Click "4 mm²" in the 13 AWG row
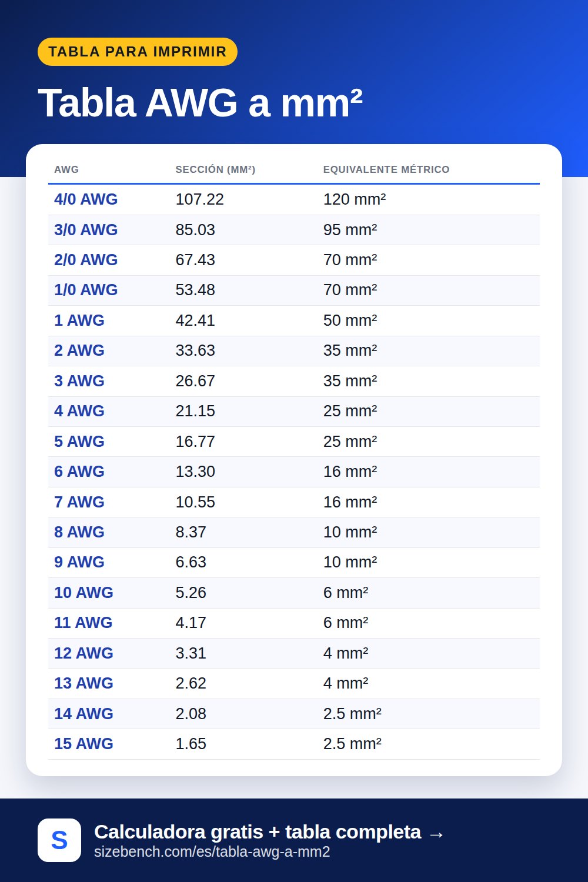Viewport: 588px width, 882px height. [x=346, y=683]
